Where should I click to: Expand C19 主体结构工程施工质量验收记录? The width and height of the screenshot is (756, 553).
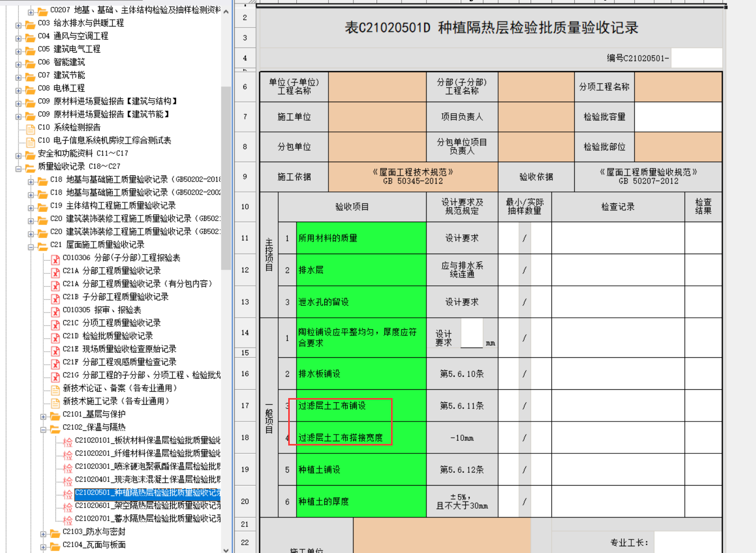[31, 208]
